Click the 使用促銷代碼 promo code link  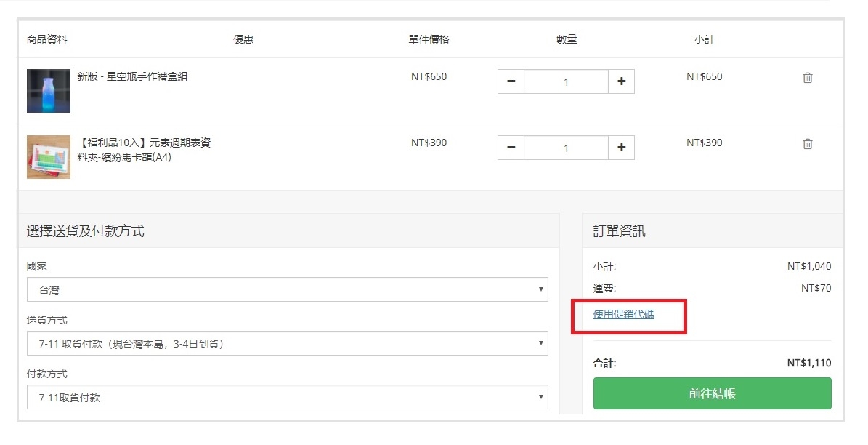(x=623, y=314)
